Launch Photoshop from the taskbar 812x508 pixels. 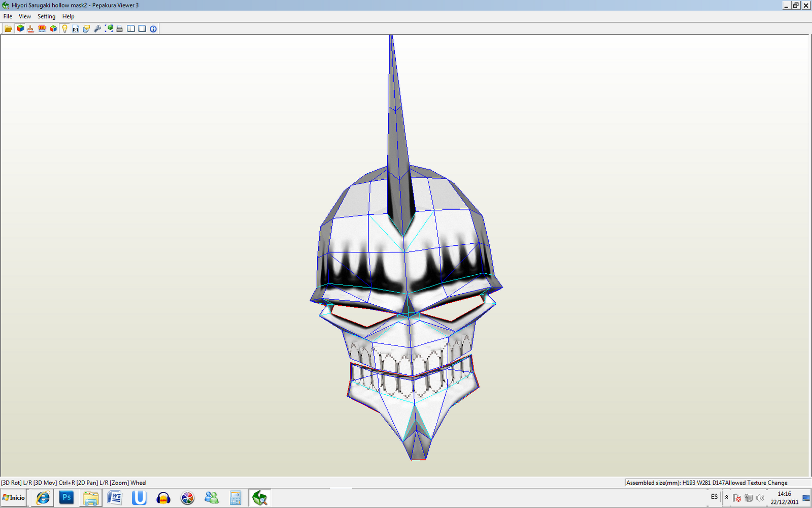66,498
